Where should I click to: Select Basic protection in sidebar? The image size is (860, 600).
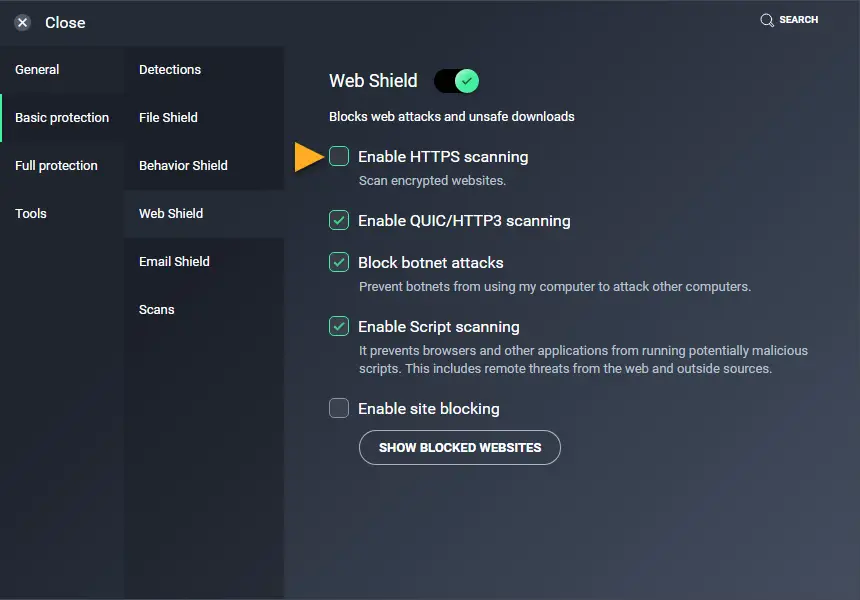[62, 118]
